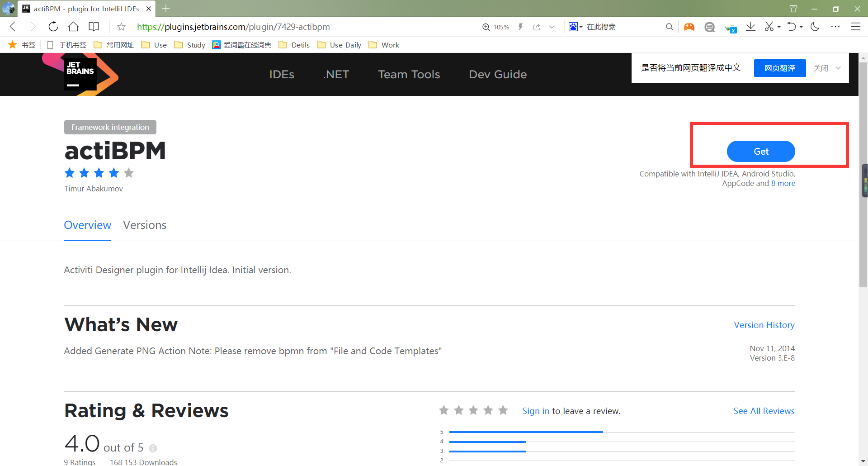Open the Use_Daily bookmark folder
This screenshot has height=466, width=868.
(339, 45)
